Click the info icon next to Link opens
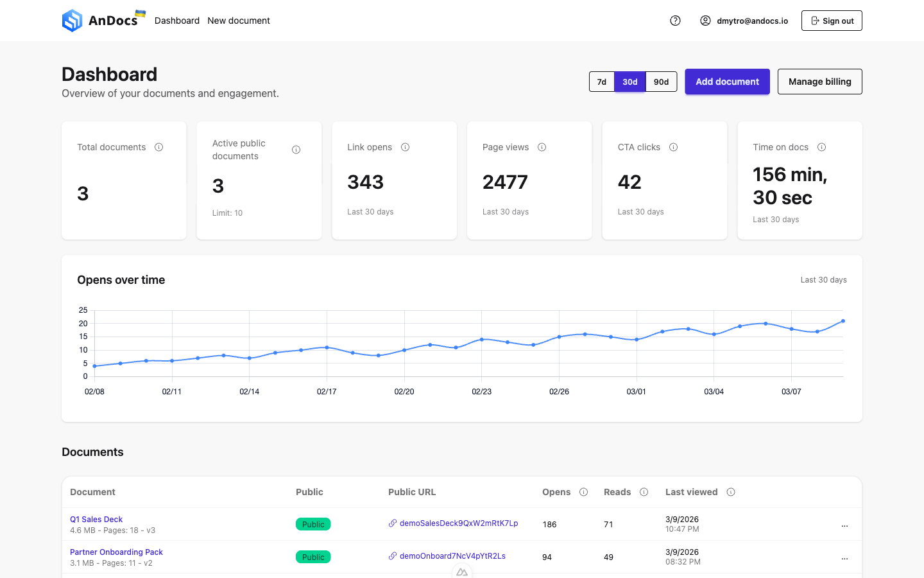The width and height of the screenshot is (924, 578). 405,147
